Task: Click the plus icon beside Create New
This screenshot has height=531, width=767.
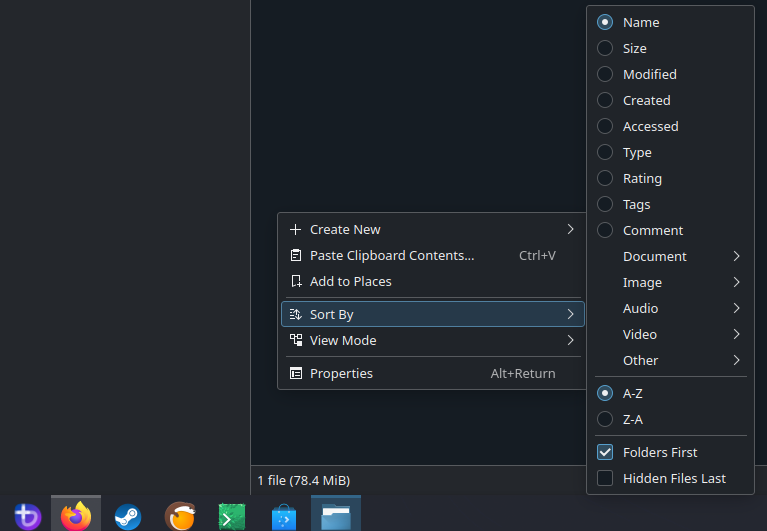Action: click(295, 229)
